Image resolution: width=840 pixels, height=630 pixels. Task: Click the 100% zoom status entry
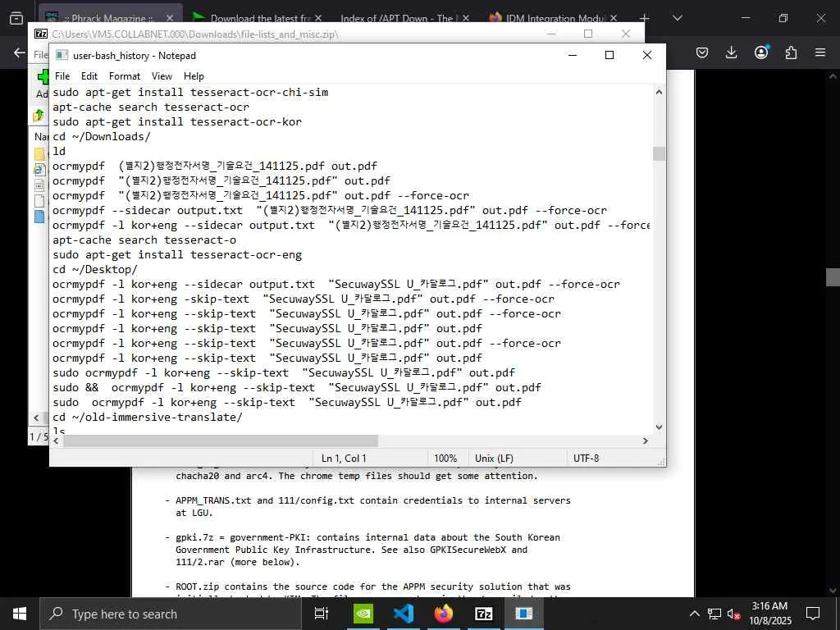click(445, 459)
